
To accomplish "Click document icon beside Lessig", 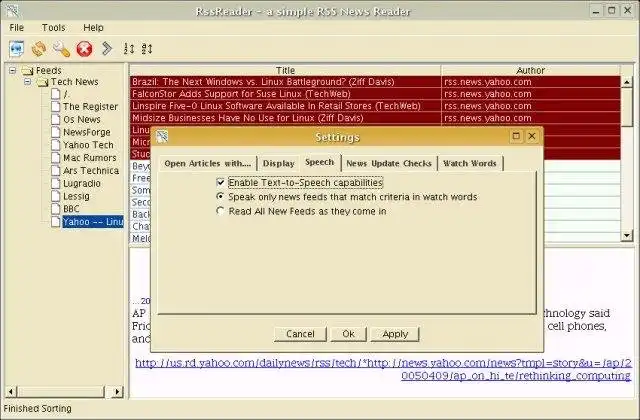I will (x=56, y=196).
